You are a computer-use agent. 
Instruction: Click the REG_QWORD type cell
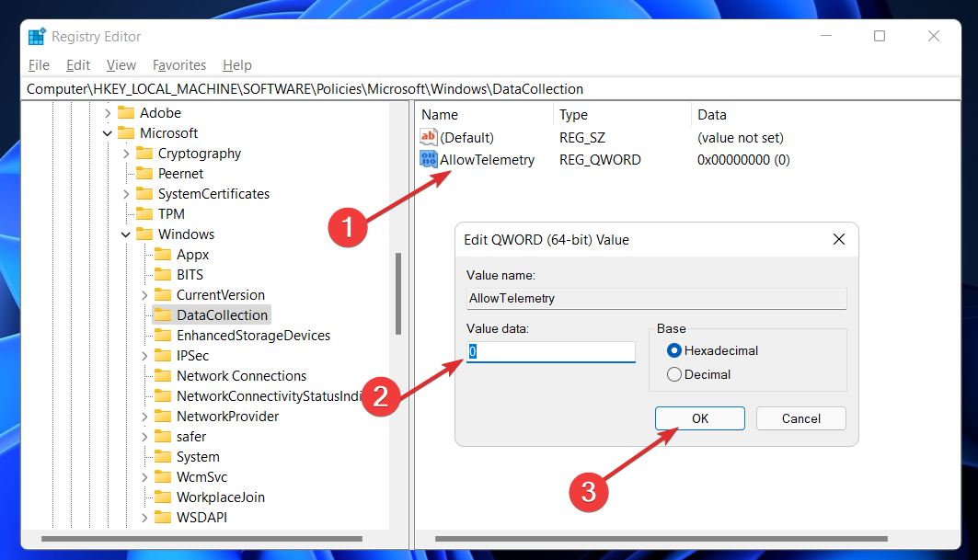pos(600,160)
